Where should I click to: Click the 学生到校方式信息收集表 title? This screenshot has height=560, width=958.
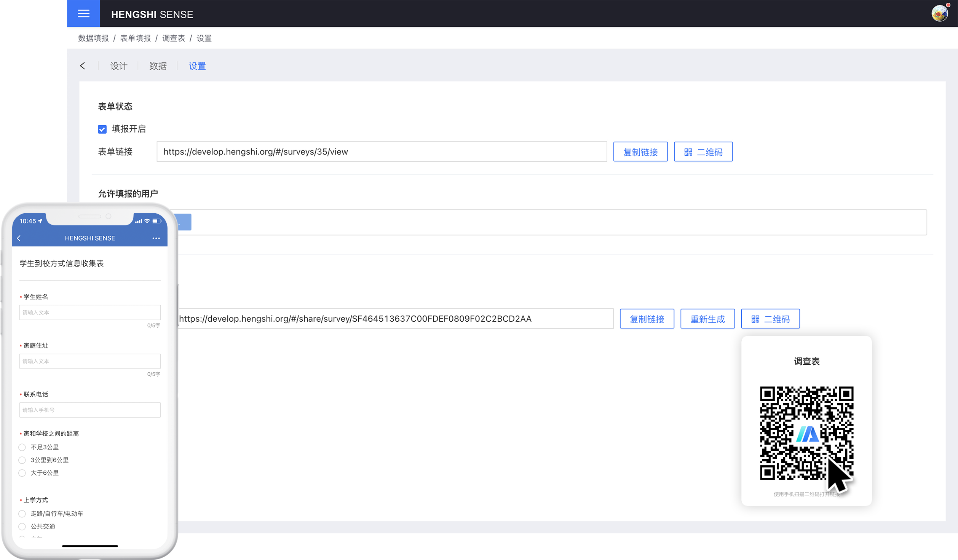[61, 263]
